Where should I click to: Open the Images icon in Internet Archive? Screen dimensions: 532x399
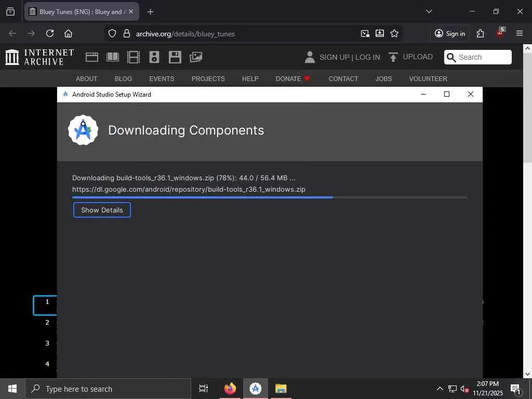[x=196, y=57]
